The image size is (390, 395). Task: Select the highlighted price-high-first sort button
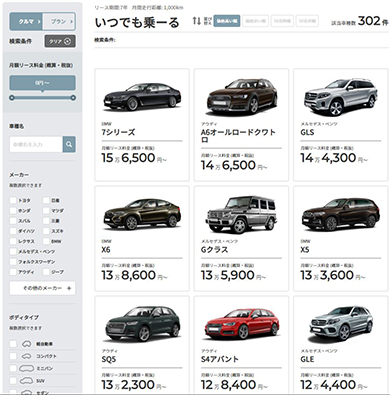pyautogui.click(x=227, y=21)
